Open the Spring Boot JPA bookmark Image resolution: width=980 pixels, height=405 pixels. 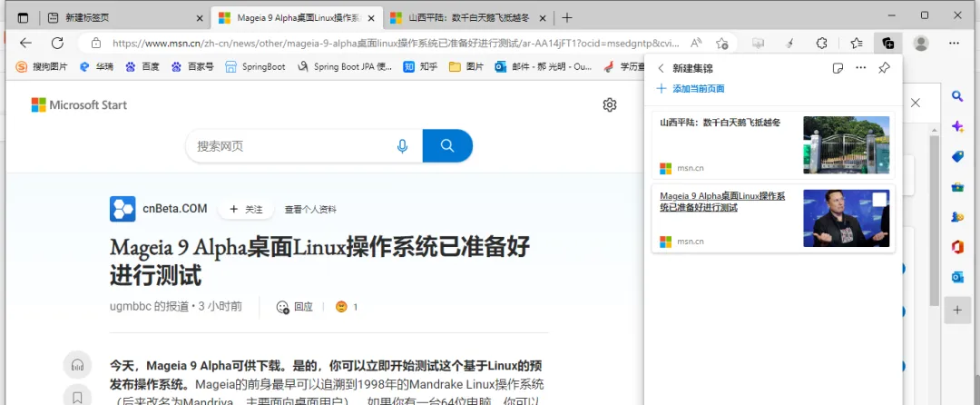click(345, 66)
